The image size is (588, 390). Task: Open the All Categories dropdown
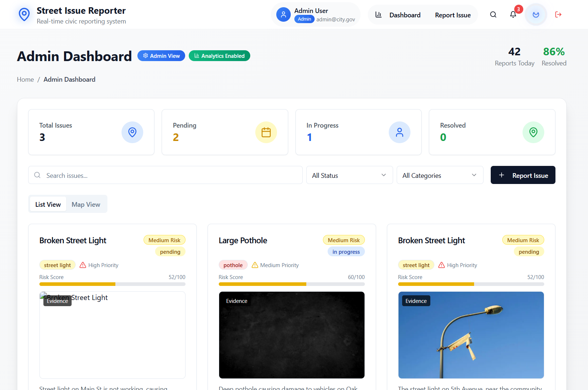coord(439,175)
